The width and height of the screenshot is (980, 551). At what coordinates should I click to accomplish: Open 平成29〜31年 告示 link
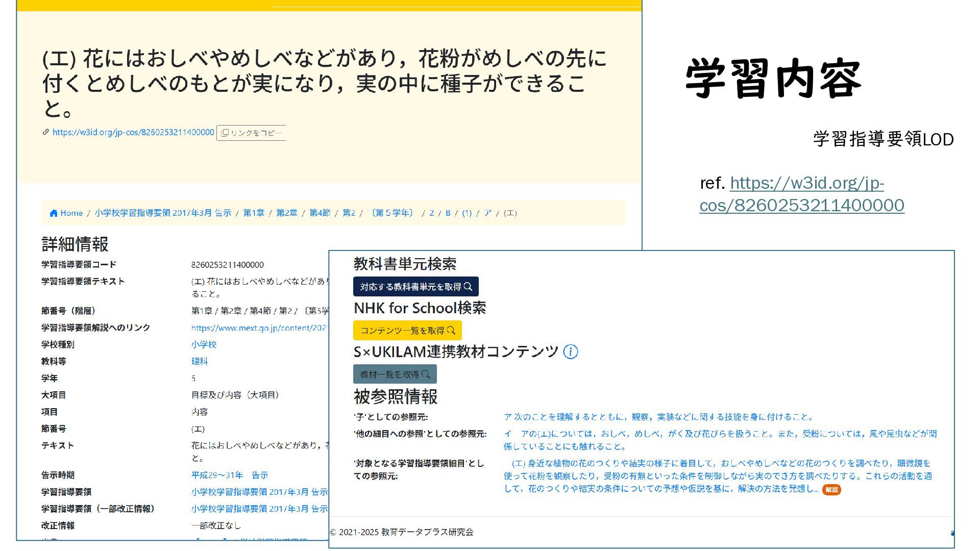(x=229, y=475)
